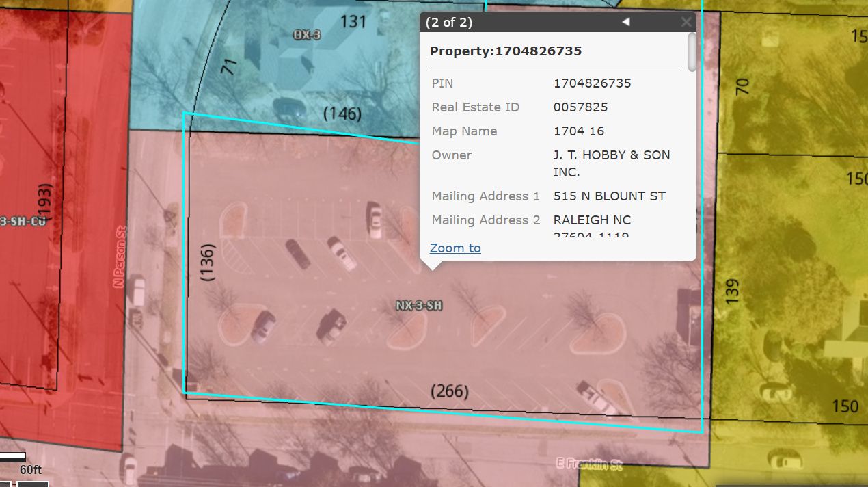Click the NX-3-SH zoning label on the map
This screenshot has height=487, width=868.
pyautogui.click(x=419, y=306)
